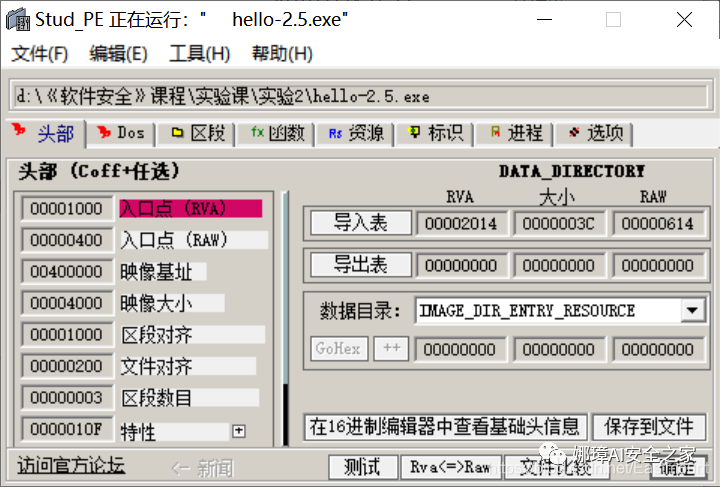Open the 帮助(H) menu

click(x=282, y=54)
